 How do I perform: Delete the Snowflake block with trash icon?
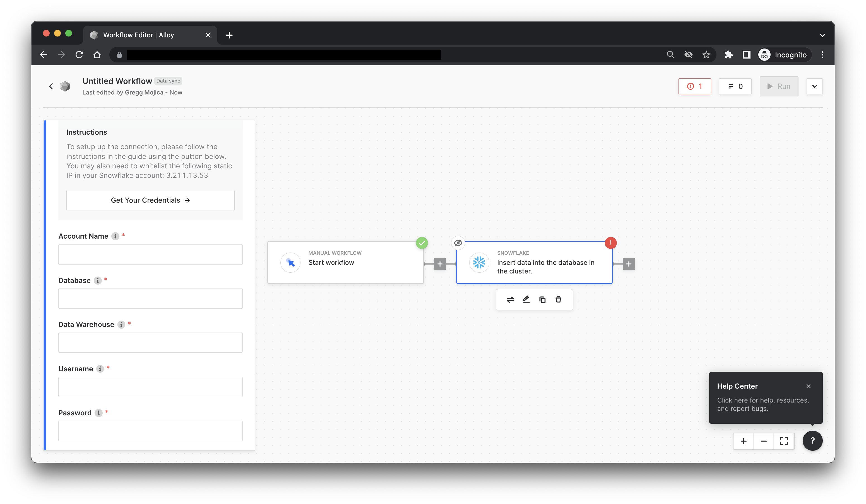click(559, 300)
